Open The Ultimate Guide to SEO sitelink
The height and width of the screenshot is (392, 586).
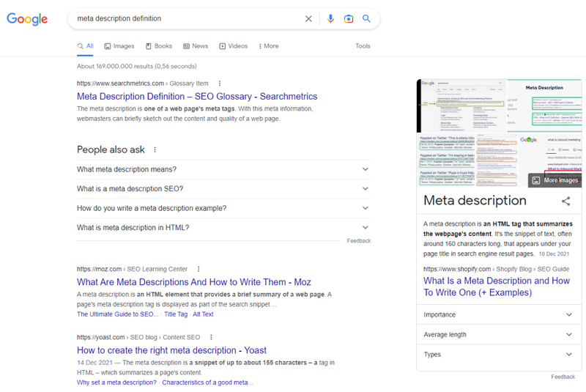click(x=118, y=314)
